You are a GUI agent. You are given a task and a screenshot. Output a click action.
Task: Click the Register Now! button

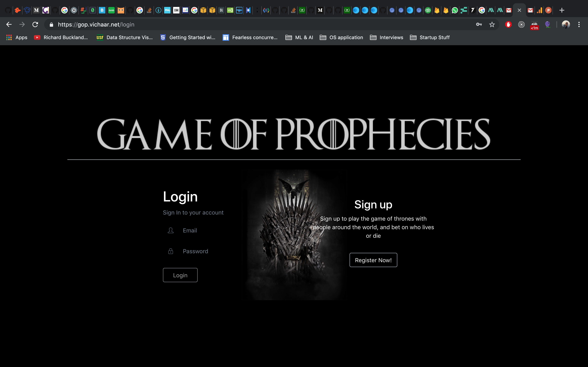(x=373, y=260)
